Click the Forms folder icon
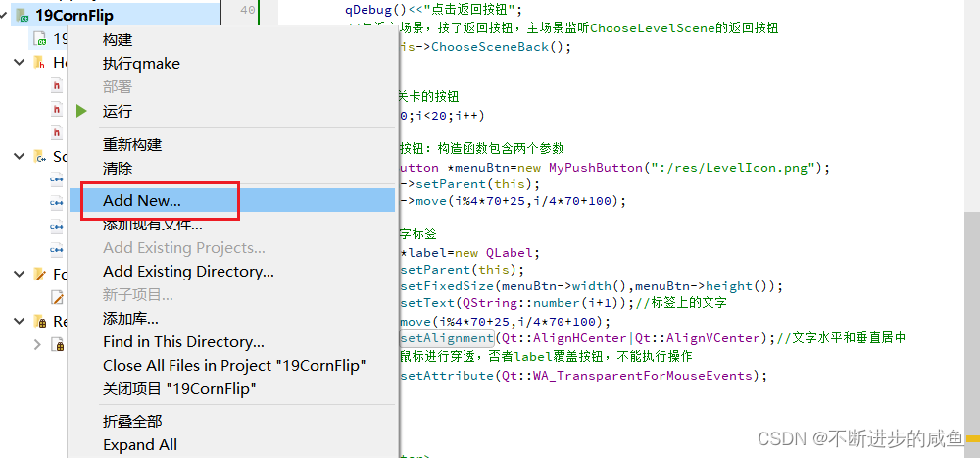Screen dimensions: 980x458 click(x=40, y=274)
